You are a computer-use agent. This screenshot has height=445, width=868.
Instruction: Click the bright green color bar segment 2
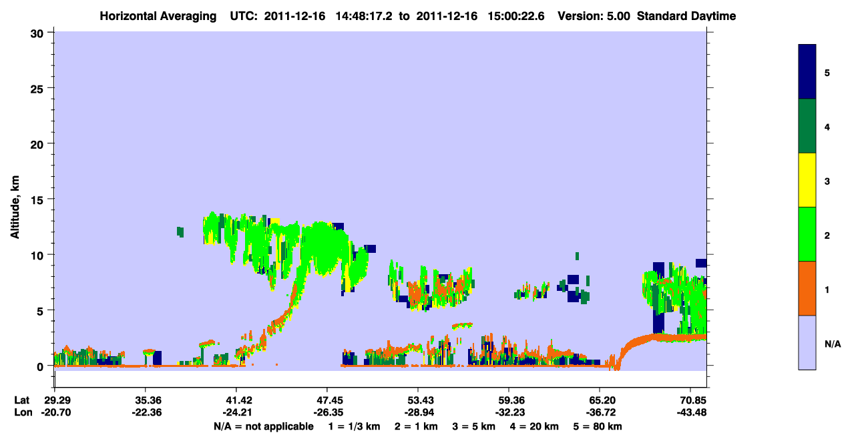(807, 234)
